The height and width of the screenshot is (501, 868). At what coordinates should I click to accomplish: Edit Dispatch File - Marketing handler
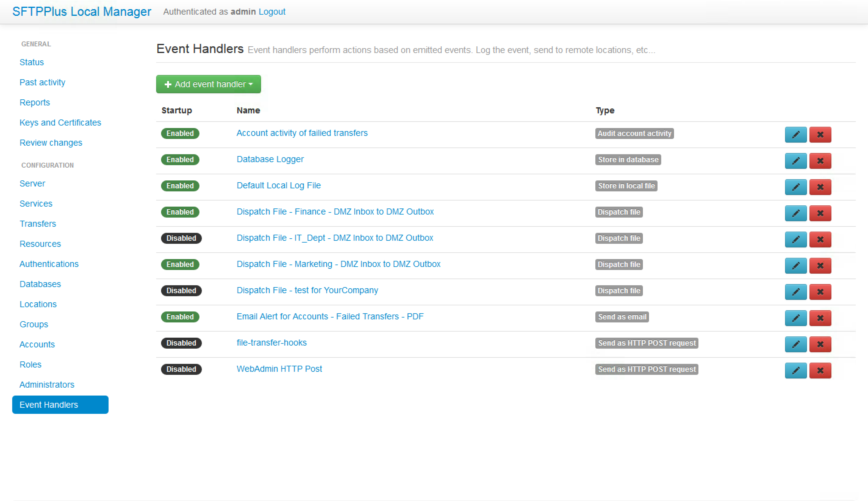[795, 266]
